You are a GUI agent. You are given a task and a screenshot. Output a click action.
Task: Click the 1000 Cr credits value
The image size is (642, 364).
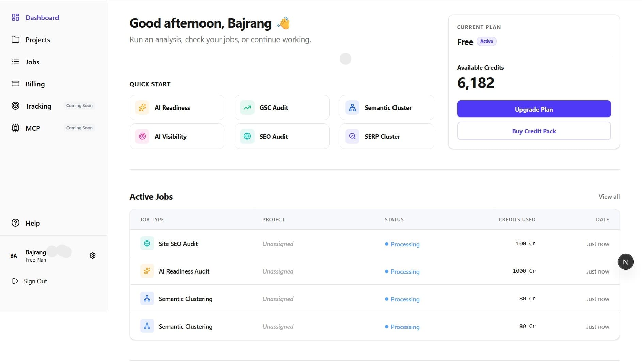pos(524,271)
